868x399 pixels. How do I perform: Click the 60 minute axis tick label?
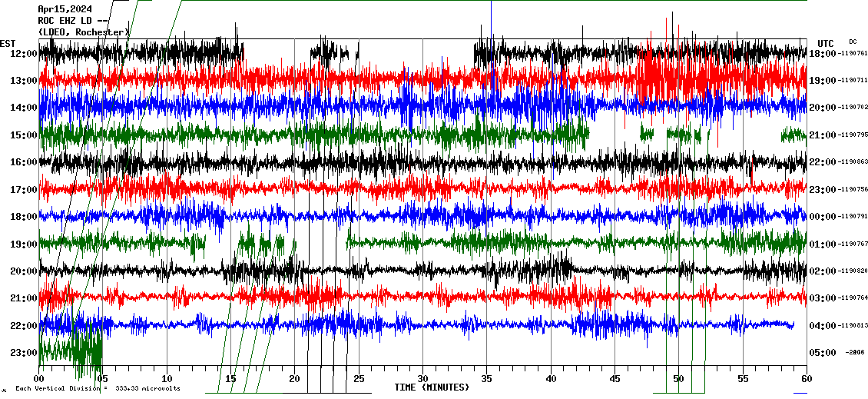pyautogui.click(x=806, y=379)
